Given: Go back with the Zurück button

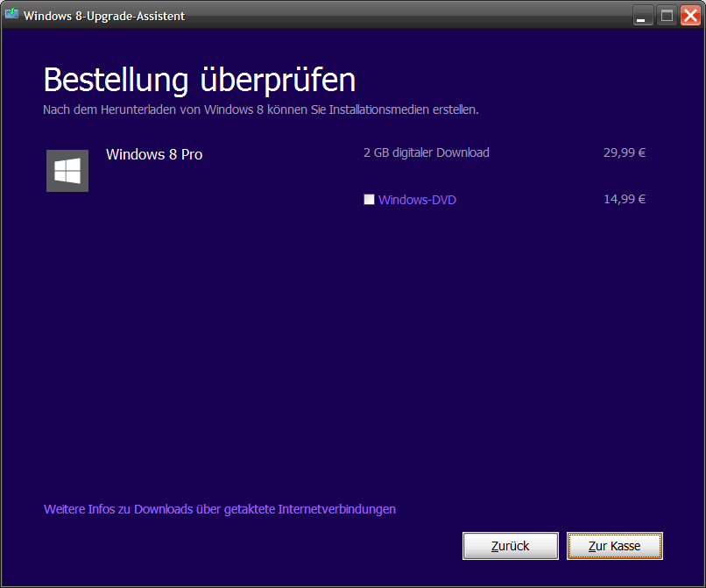Looking at the screenshot, I should click(x=510, y=546).
